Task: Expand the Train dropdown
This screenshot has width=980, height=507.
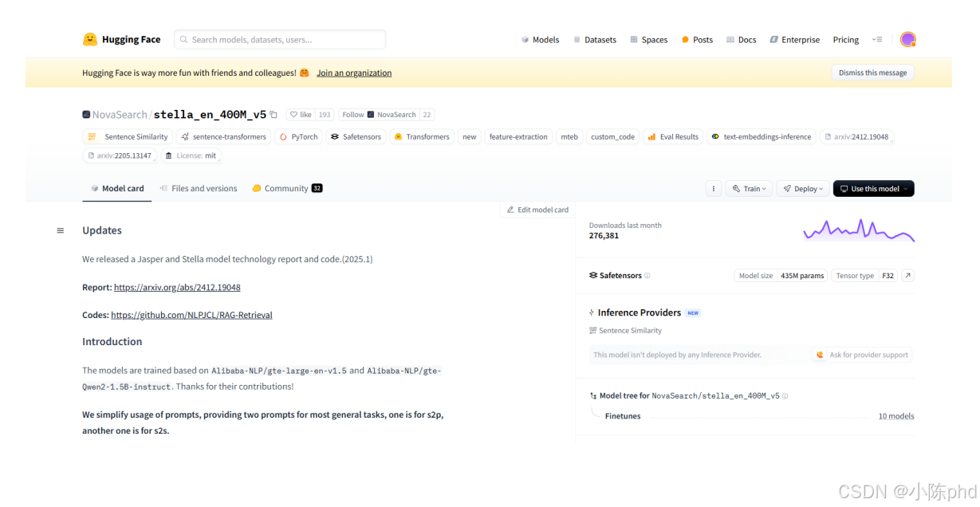Action: click(x=749, y=189)
